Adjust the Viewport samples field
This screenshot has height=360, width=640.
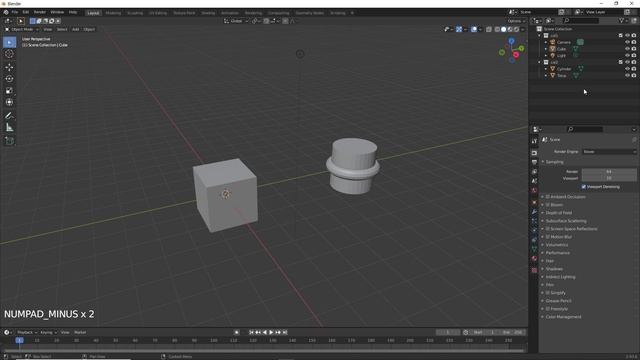click(609, 178)
